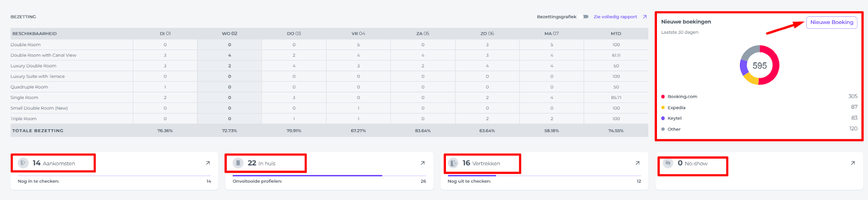Select the DO 03 column header
The image size is (868, 200).
[294, 34]
